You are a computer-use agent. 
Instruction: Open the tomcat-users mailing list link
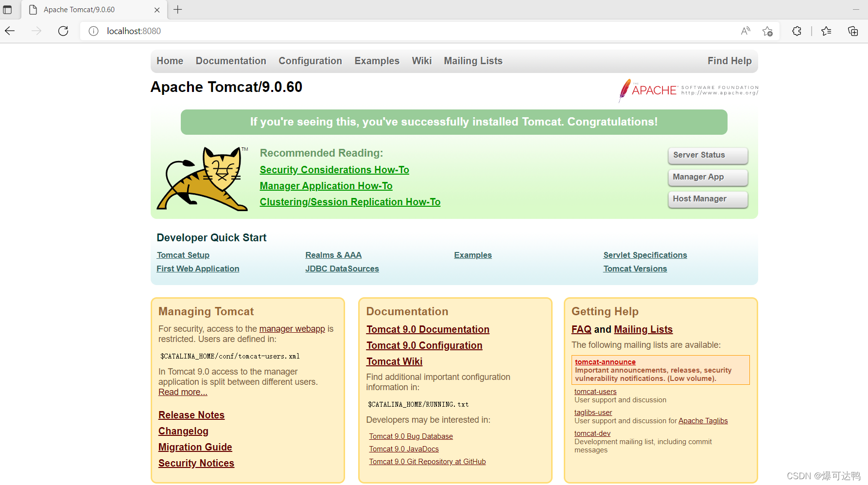(x=595, y=392)
